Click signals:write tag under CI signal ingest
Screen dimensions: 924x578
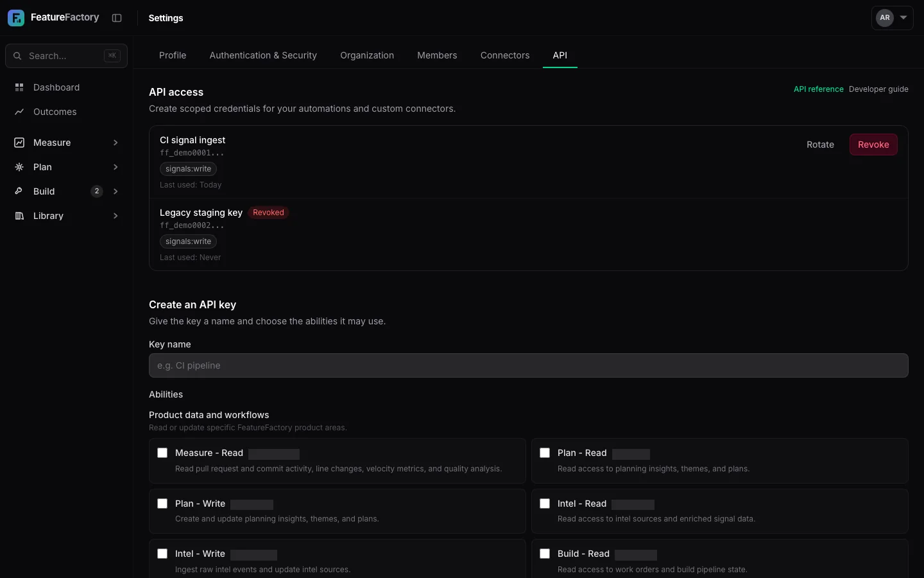pyautogui.click(x=188, y=169)
